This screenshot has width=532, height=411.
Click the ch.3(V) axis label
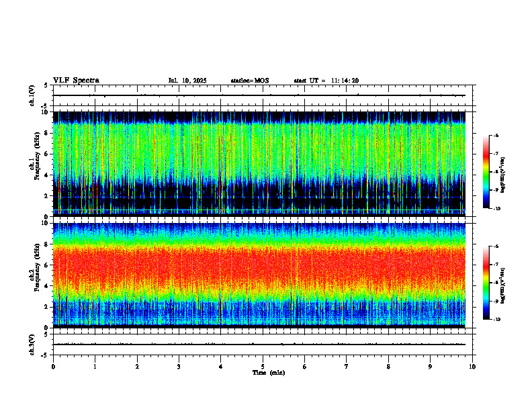32,345
